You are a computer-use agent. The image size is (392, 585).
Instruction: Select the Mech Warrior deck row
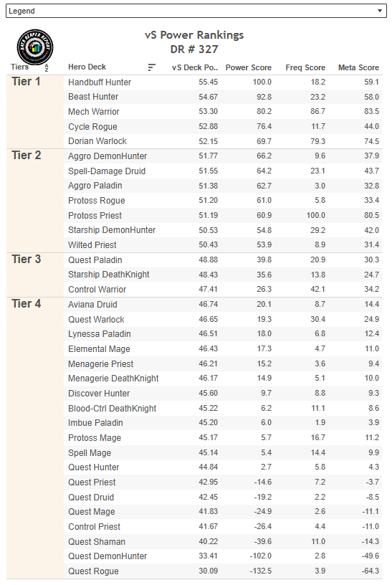[x=223, y=112]
